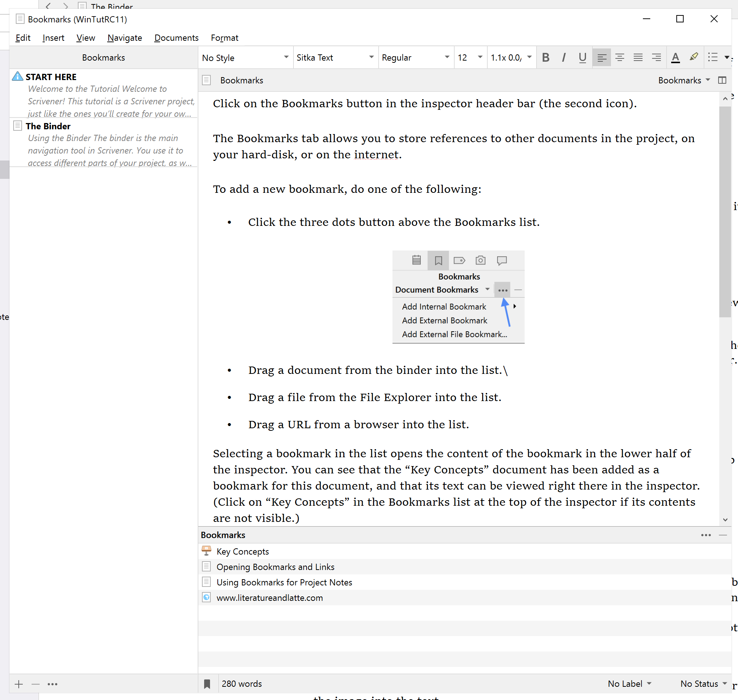Click the Key Concepts lectern icon
Viewport: 738px width, 700px height.
[x=206, y=551]
